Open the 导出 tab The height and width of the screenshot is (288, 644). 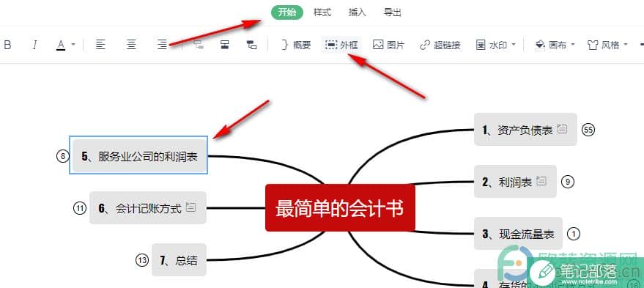pyautogui.click(x=392, y=12)
